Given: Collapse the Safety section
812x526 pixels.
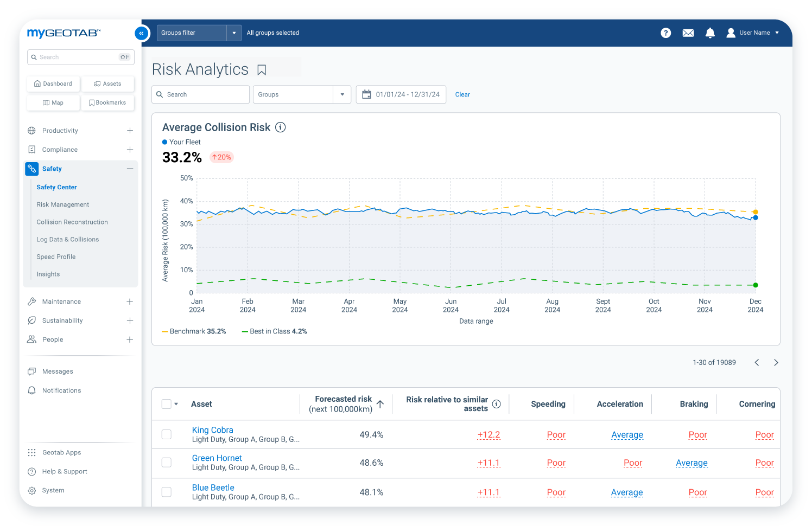Looking at the screenshot, I should 130,169.
